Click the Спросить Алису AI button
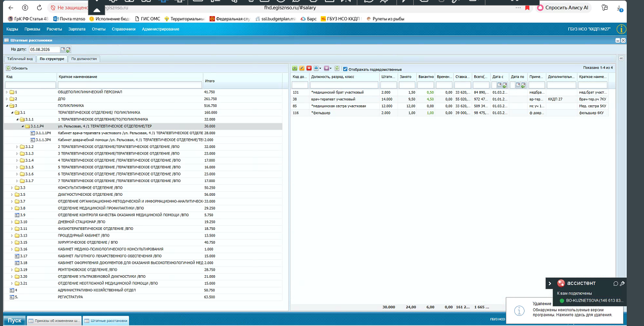The height and width of the screenshot is (326, 644). point(563,8)
